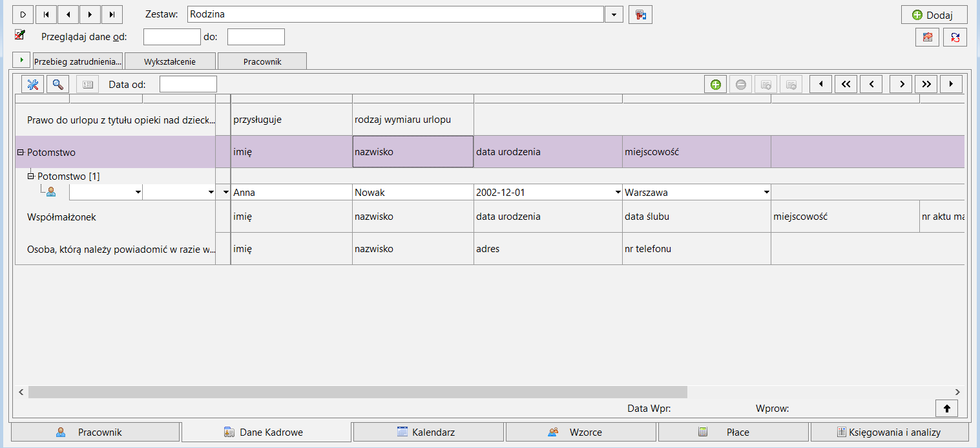Click the scrollbar right arrow
980x448 pixels.
coord(957,392)
